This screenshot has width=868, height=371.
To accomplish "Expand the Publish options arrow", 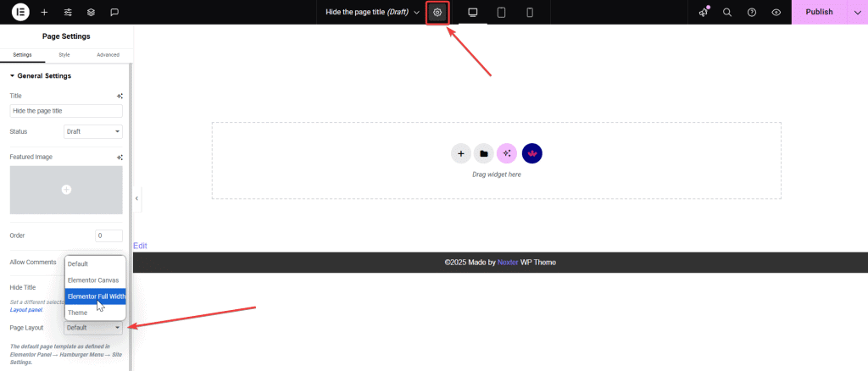I will pos(854,12).
